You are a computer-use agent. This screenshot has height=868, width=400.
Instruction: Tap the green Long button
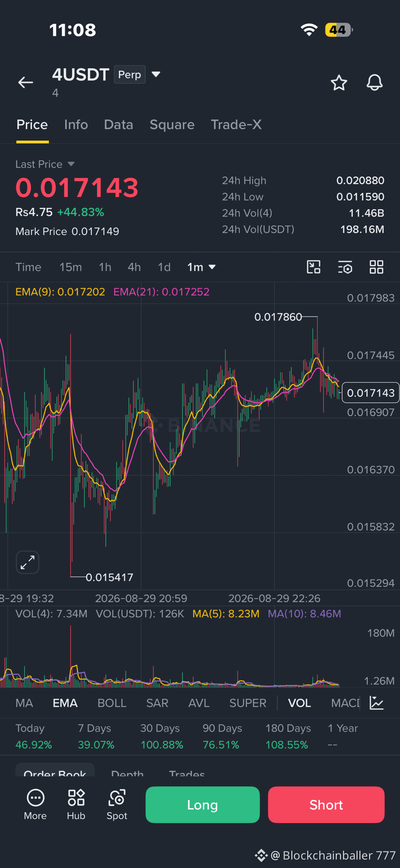[x=202, y=805]
